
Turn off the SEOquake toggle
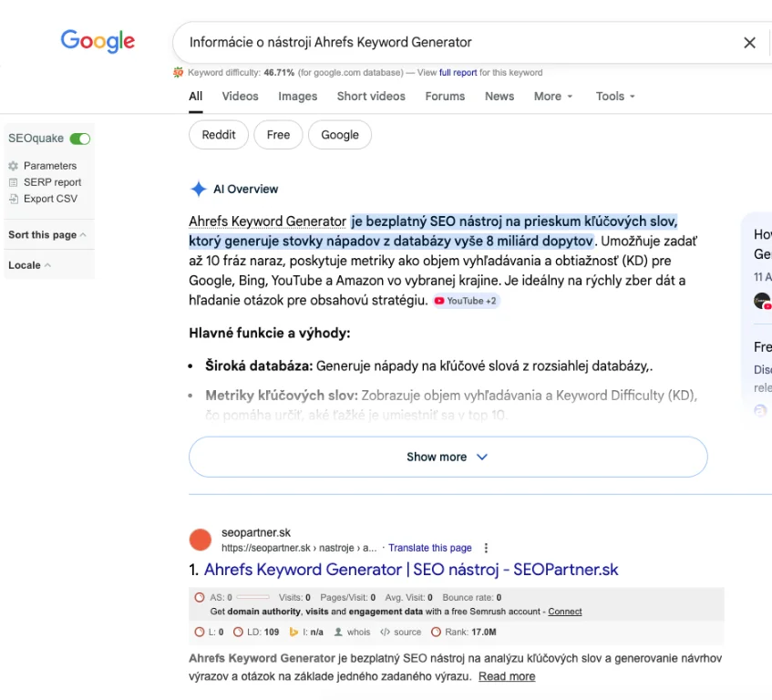click(x=80, y=139)
